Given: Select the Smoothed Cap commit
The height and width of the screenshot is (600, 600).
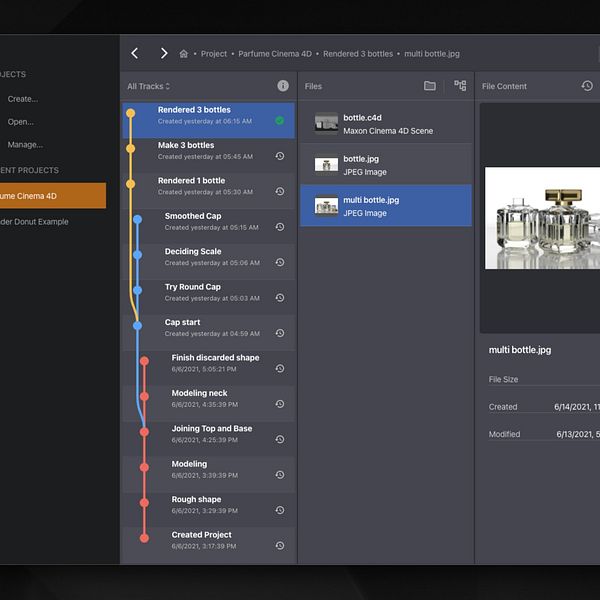Looking at the screenshot, I should pyautogui.click(x=209, y=227).
